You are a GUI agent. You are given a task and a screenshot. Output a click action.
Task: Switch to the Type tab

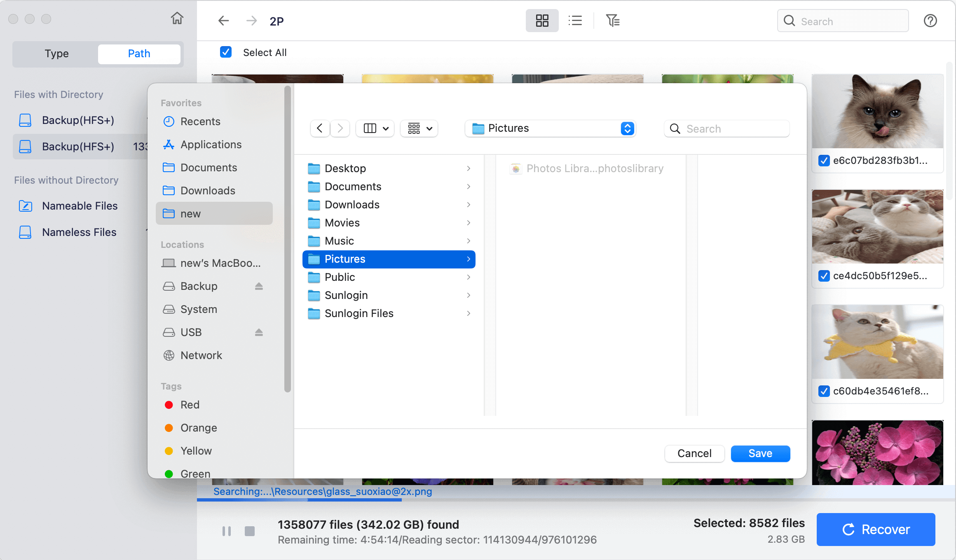pos(57,54)
